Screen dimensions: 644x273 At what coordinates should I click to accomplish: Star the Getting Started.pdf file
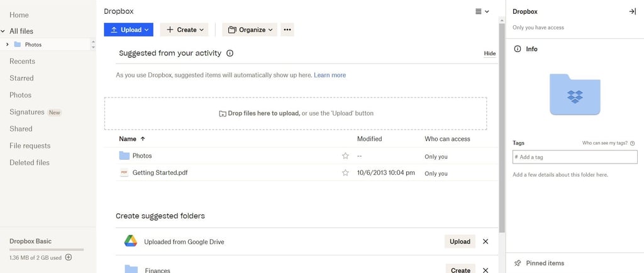coord(345,173)
